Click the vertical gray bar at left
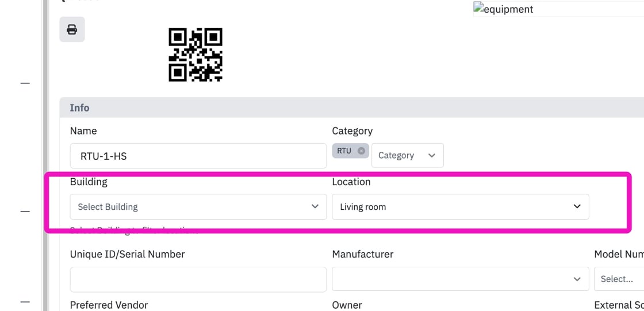The width and height of the screenshot is (644, 311). click(x=45, y=155)
